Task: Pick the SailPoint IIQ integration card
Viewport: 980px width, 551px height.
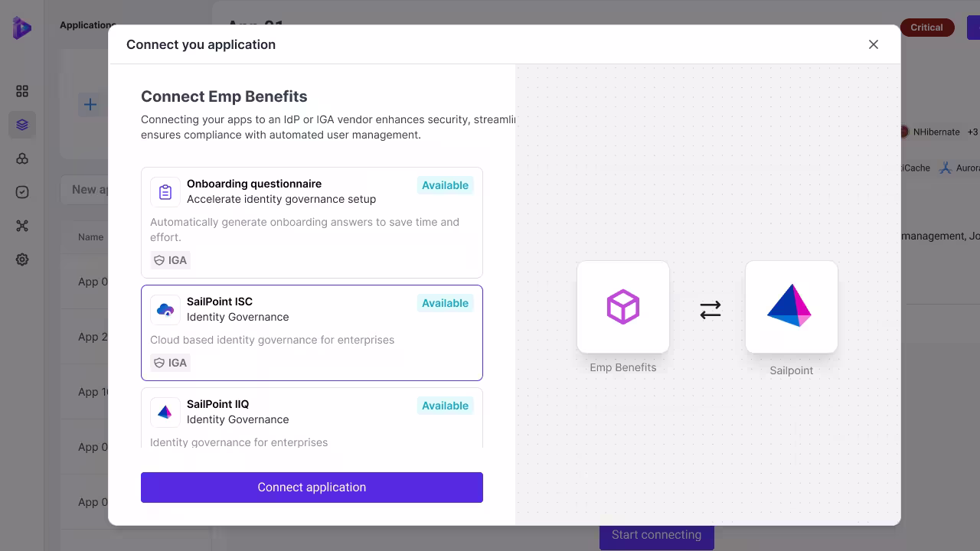Action: 312,418
